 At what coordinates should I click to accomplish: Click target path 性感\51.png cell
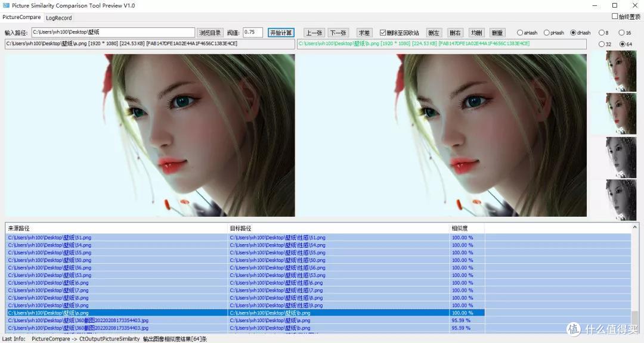(x=339, y=238)
